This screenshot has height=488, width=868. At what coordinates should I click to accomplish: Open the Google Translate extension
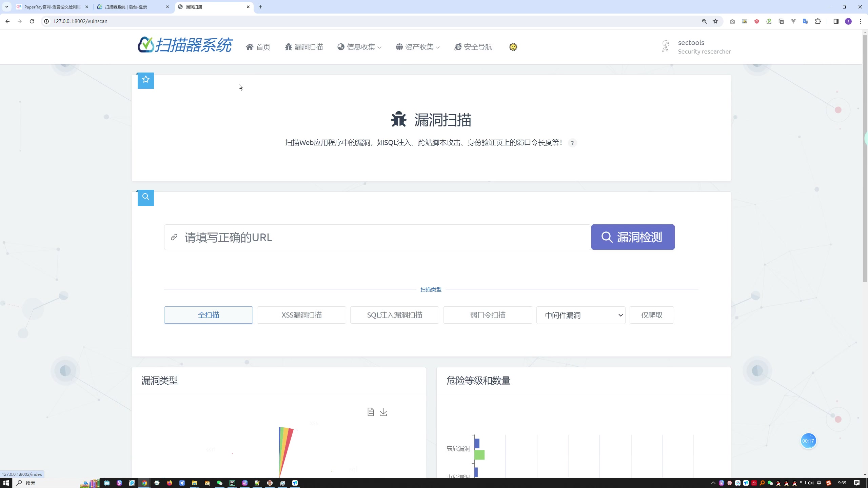806,21
